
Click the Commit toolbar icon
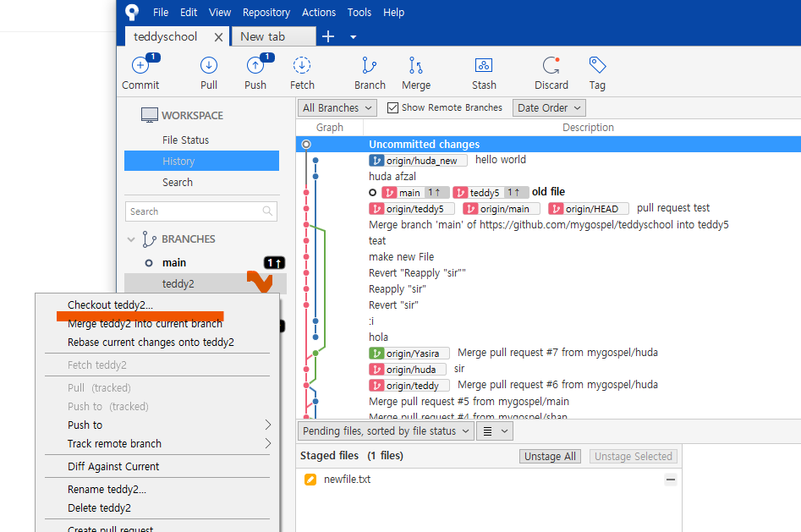pyautogui.click(x=140, y=66)
